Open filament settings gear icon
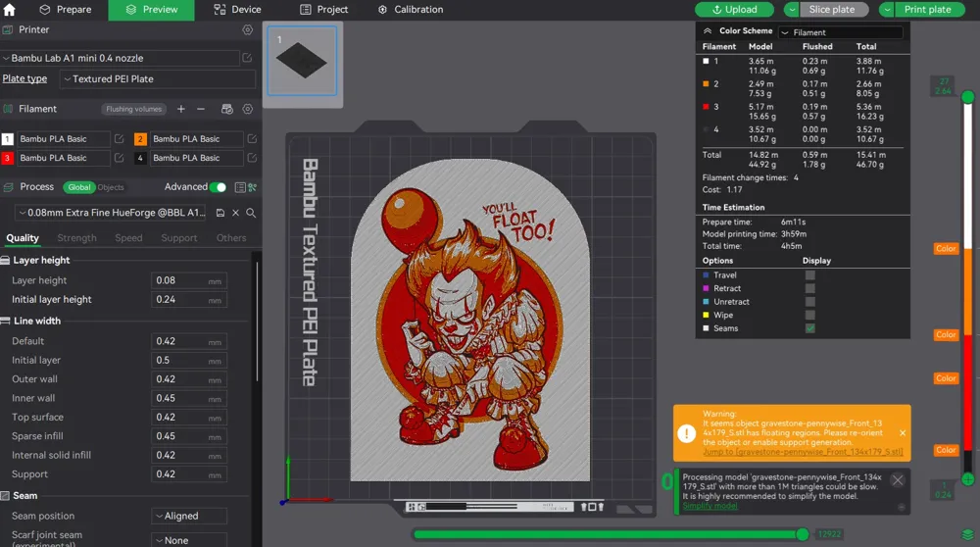This screenshot has height=547, width=980. coord(248,109)
